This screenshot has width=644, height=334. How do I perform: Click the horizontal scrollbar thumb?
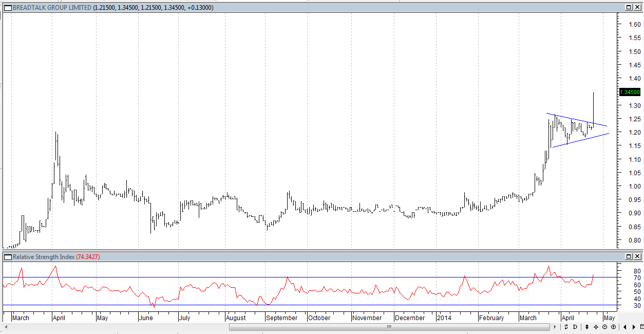[x=389, y=327]
